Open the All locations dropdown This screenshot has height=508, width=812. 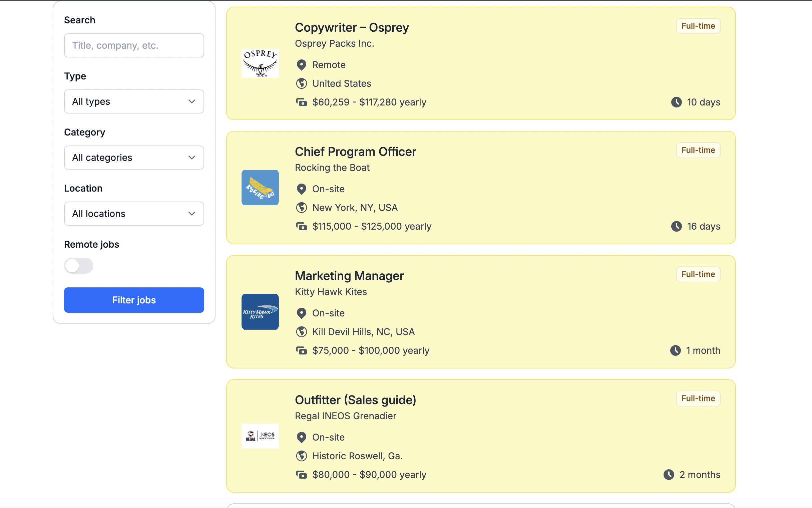[134, 214]
